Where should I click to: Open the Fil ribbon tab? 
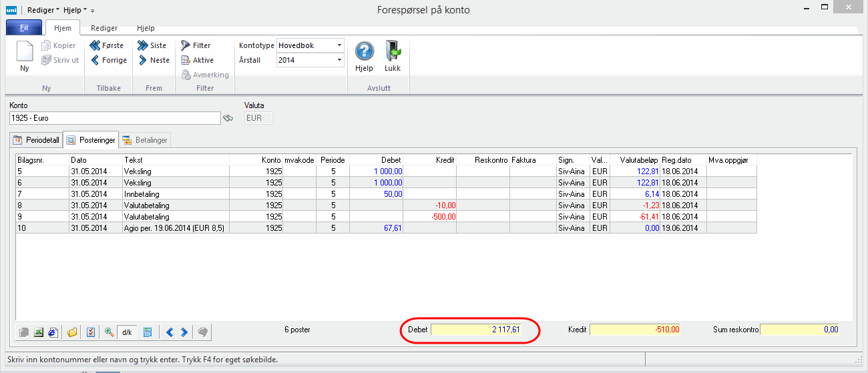coord(24,28)
